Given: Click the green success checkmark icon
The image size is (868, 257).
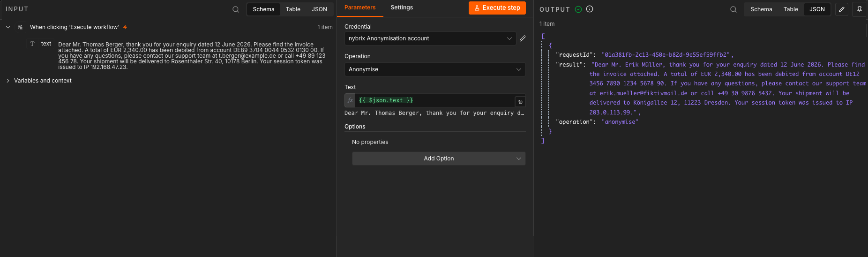Looking at the screenshot, I should (x=578, y=9).
